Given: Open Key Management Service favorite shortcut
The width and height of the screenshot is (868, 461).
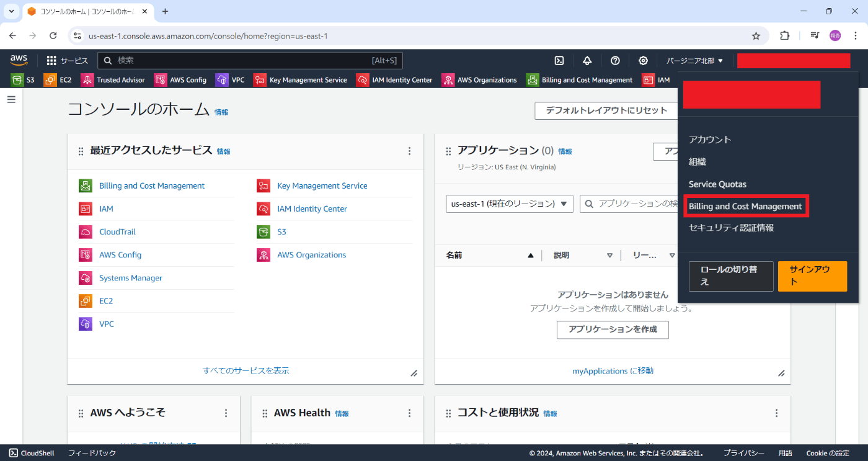Looking at the screenshot, I should point(300,80).
